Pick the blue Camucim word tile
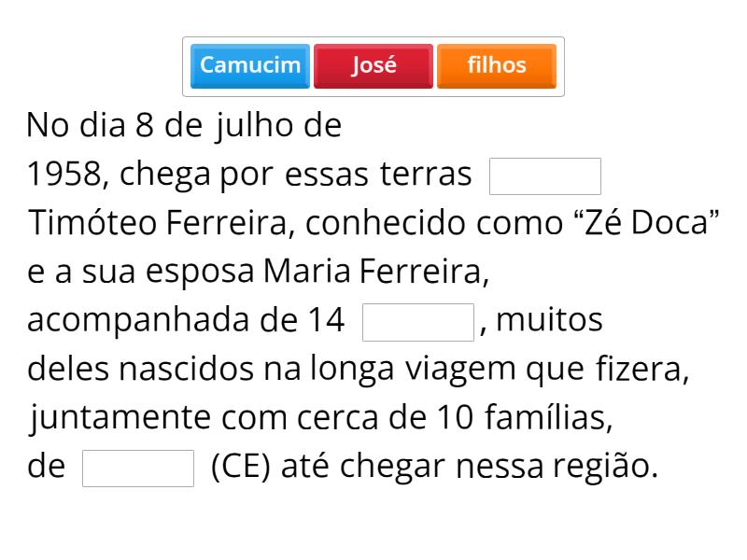747x560 pixels. tap(250, 65)
